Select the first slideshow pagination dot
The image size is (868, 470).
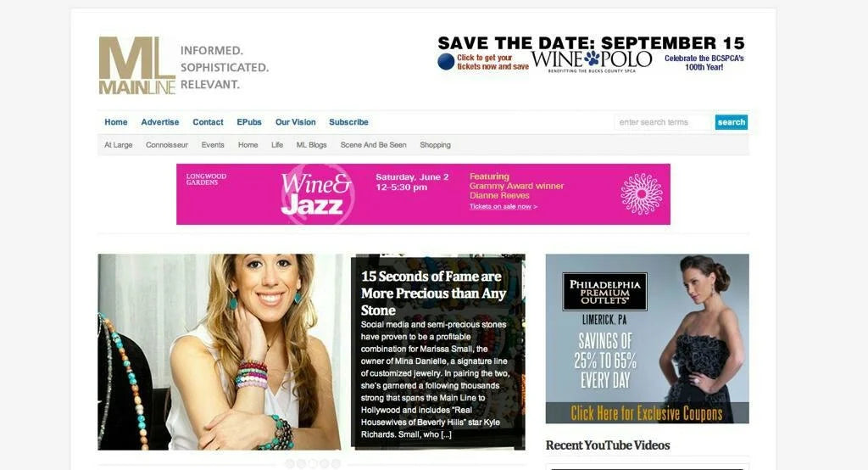pos(290,463)
